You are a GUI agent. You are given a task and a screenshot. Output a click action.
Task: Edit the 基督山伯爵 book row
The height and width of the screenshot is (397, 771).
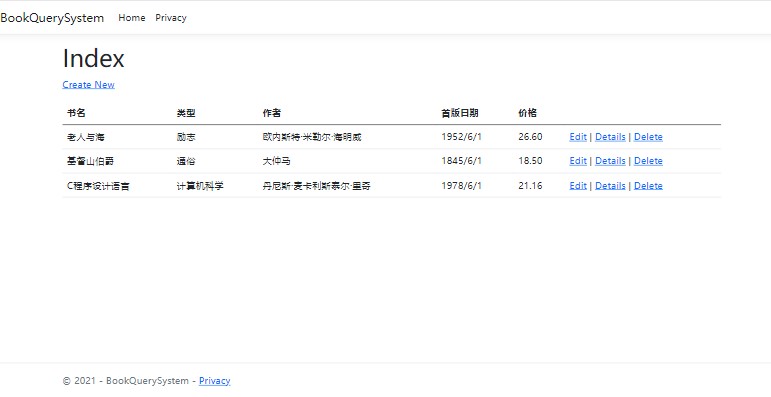pos(578,161)
